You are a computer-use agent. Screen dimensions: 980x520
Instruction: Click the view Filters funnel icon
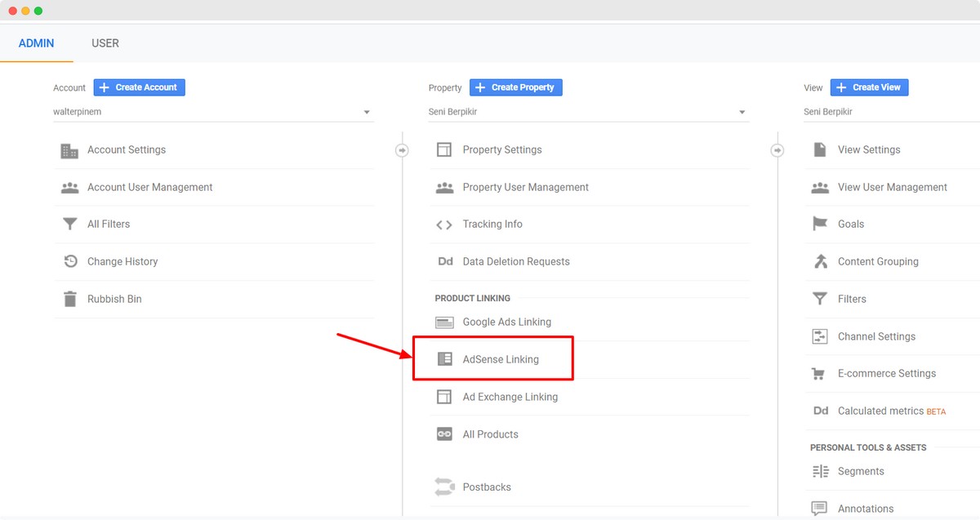point(820,299)
